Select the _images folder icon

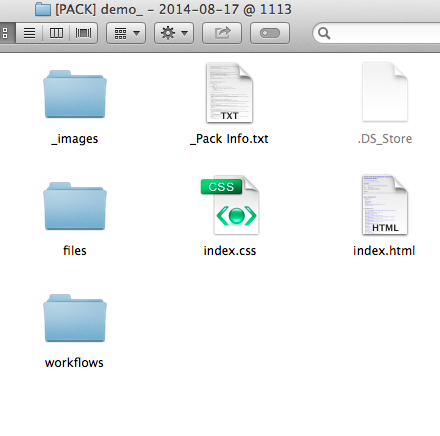pyautogui.click(x=75, y=94)
